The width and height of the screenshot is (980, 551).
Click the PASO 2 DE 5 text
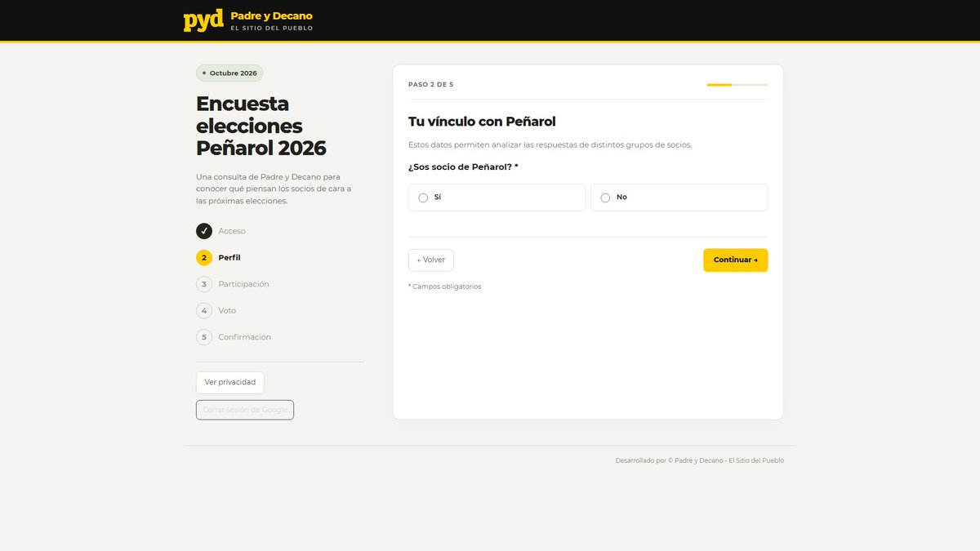tap(430, 85)
